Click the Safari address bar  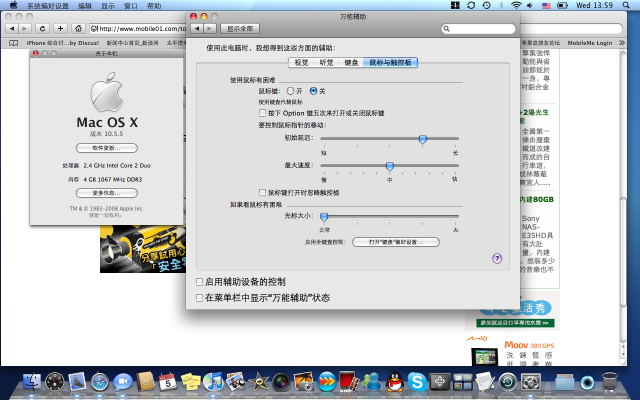[x=138, y=29]
